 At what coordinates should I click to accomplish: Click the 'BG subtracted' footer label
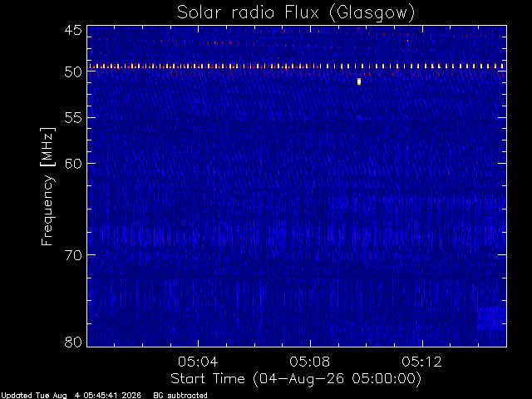click(x=180, y=396)
